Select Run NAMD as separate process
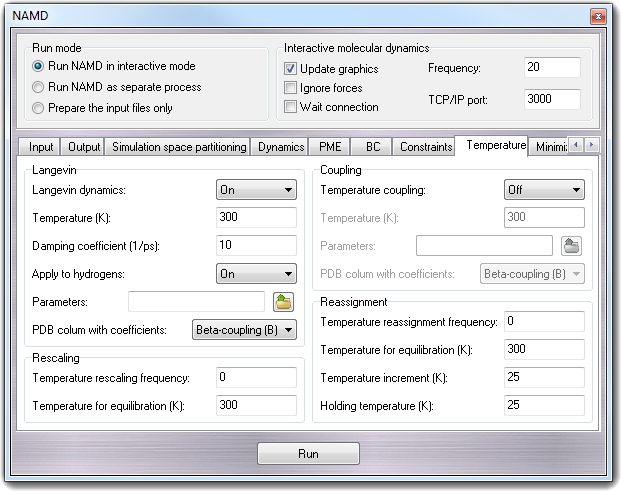This screenshot has height=491, width=621. pyautogui.click(x=39, y=87)
